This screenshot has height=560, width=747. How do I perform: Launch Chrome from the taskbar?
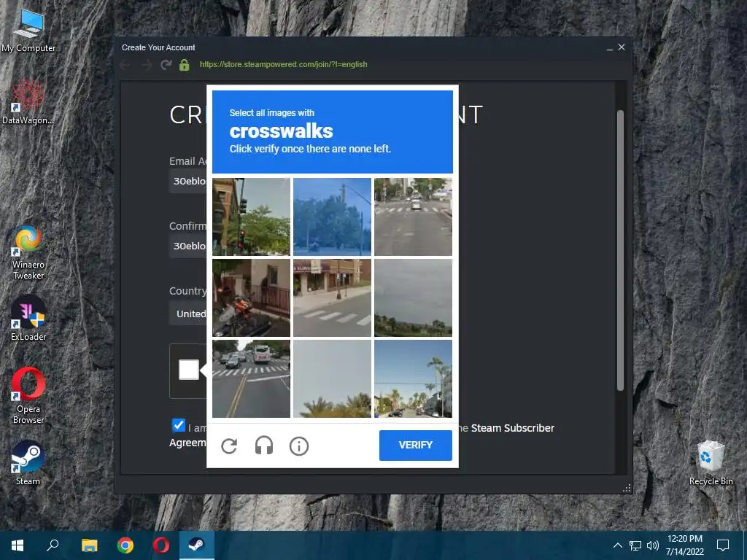(x=125, y=545)
